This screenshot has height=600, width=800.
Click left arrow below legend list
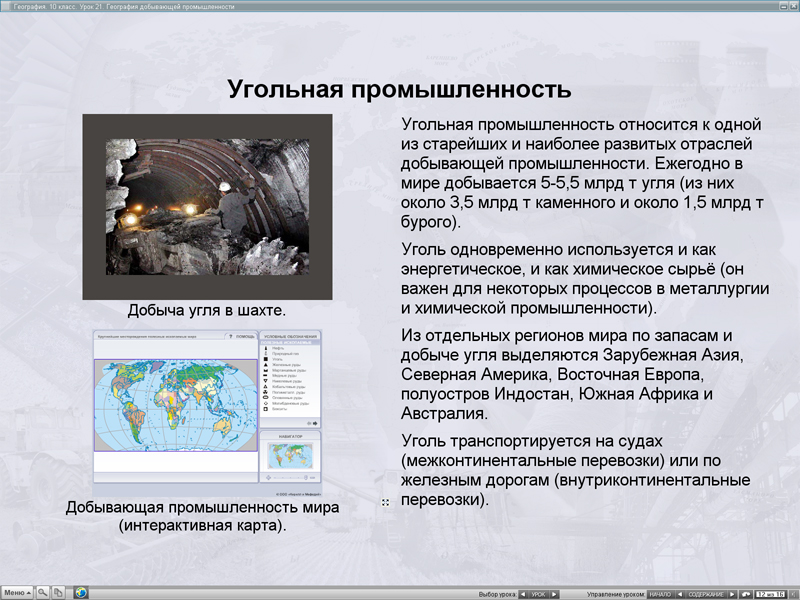(x=309, y=422)
